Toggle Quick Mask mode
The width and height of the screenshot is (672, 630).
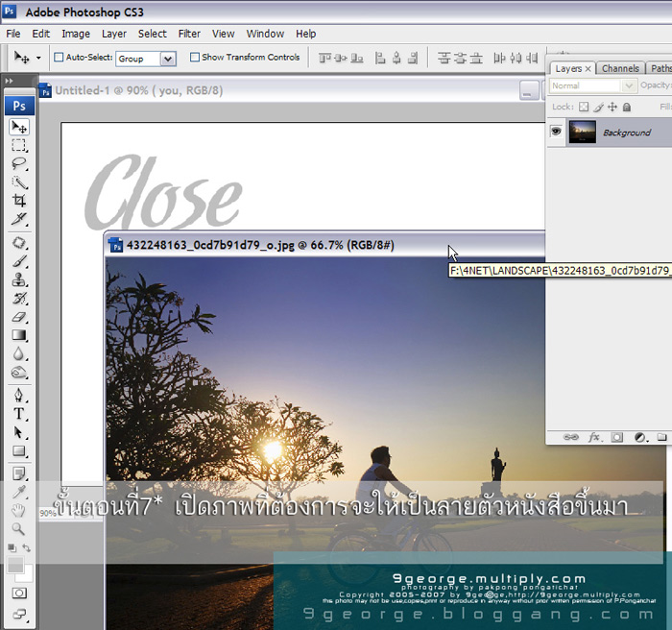(x=19, y=594)
